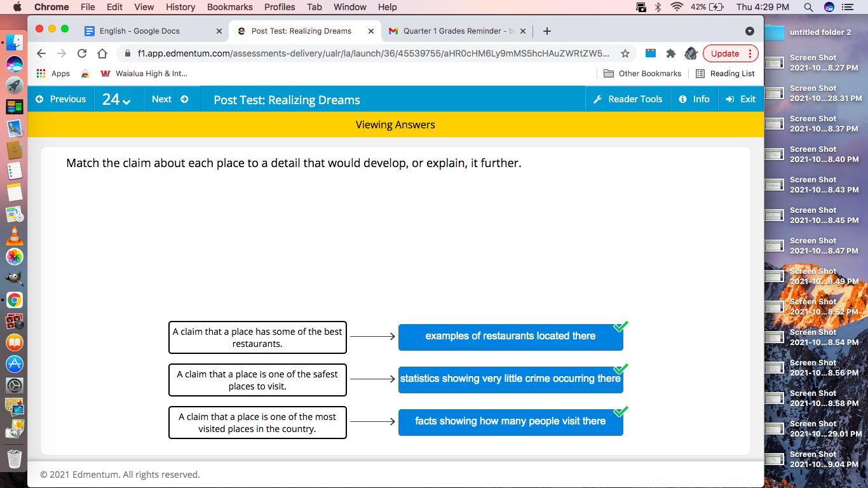The height and width of the screenshot is (488, 868).
Task: Open the Update menu in Chrome
Action: tap(729, 53)
